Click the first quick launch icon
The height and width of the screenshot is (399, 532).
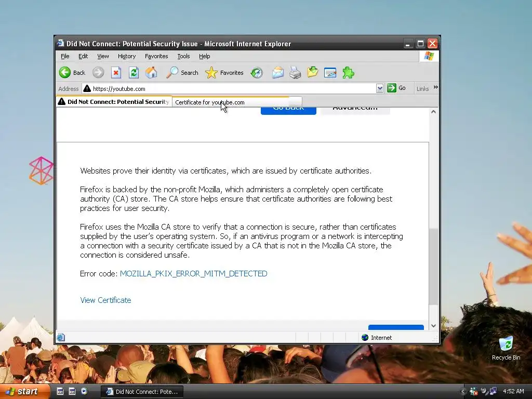[x=60, y=391]
